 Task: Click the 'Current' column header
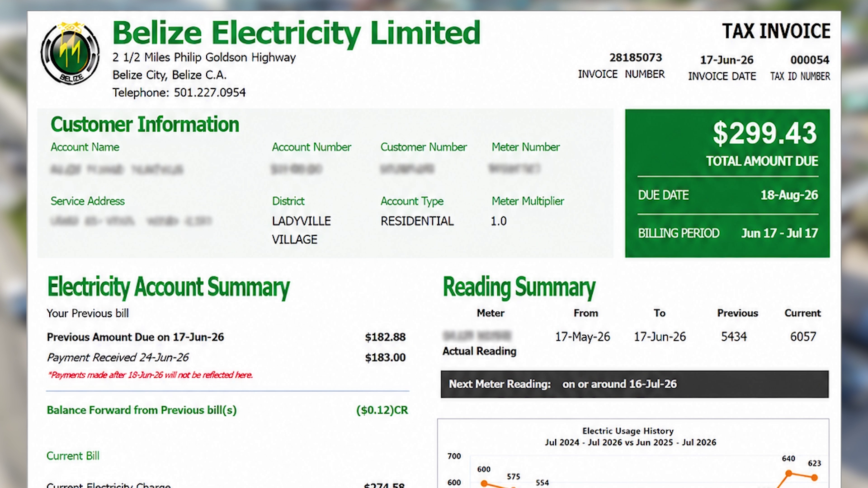[x=802, y=313]
